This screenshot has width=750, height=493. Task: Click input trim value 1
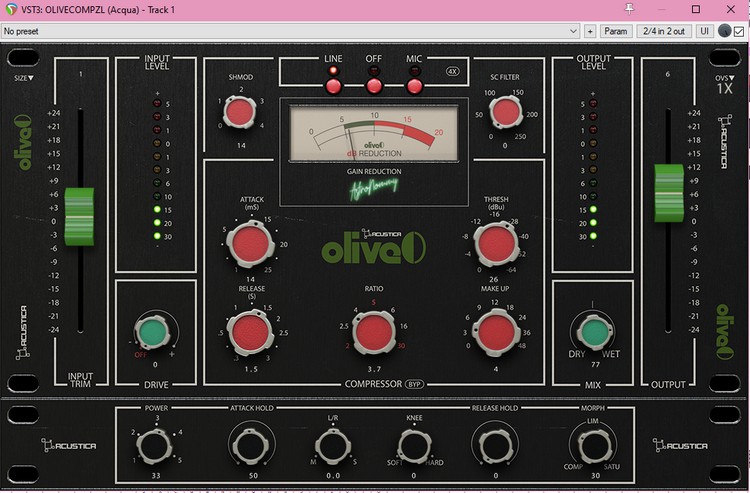(81, 74)
